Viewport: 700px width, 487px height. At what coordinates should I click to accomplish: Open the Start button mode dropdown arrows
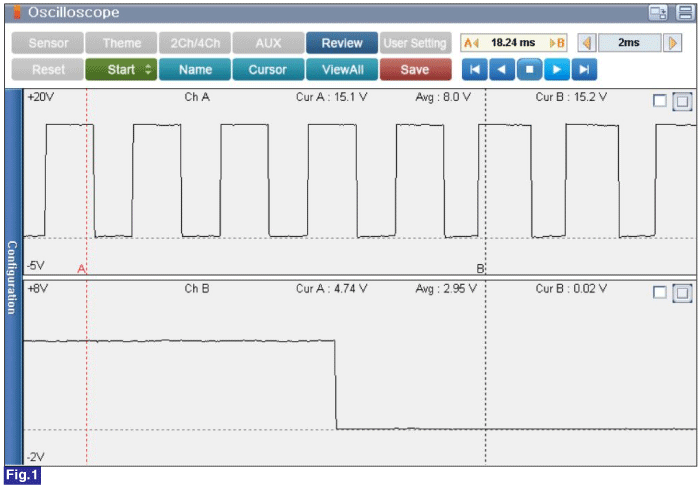[148, 70]
